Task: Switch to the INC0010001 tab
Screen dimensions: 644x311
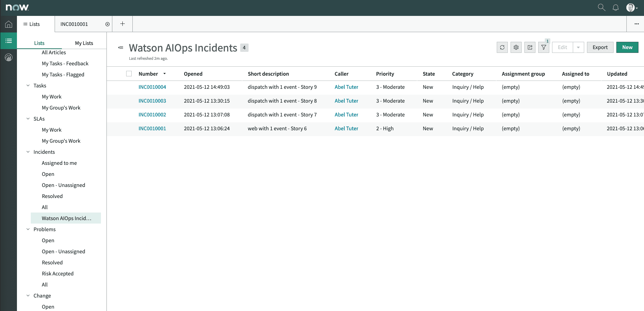Action: point(74,24)
